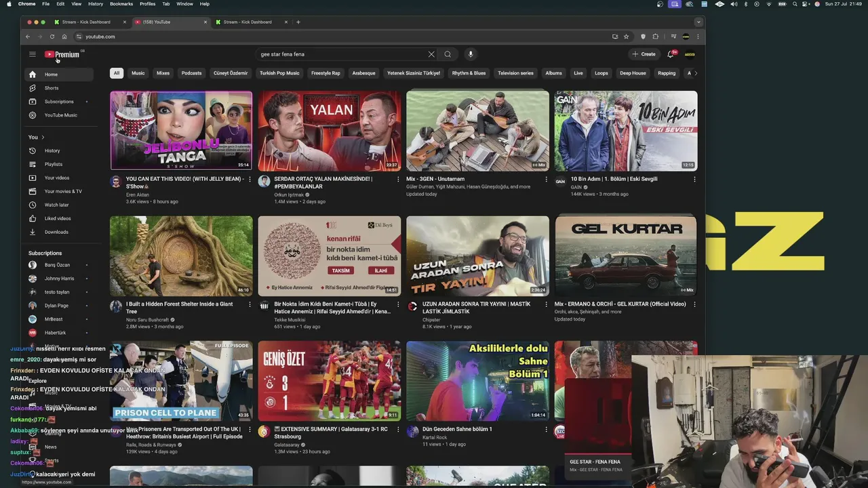The width and height of the screenshot is (868, 488).
Task: Expand the You section chevron
Action: 43,138
